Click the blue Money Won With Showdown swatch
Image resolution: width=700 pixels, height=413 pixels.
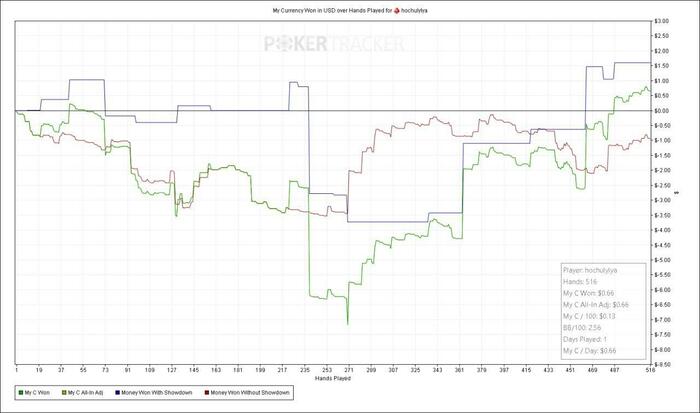tap(117, 393)
